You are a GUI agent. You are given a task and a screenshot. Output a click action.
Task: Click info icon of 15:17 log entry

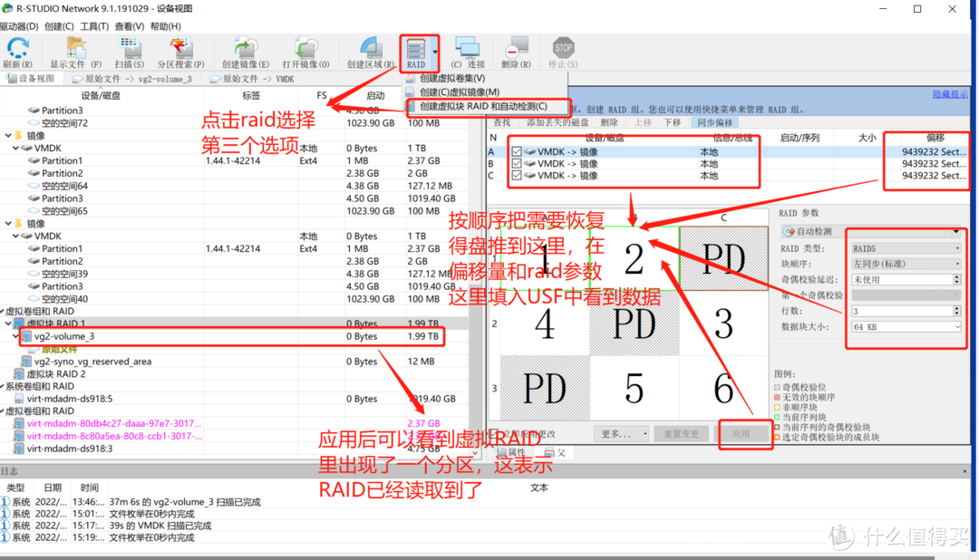click(5, 526)
